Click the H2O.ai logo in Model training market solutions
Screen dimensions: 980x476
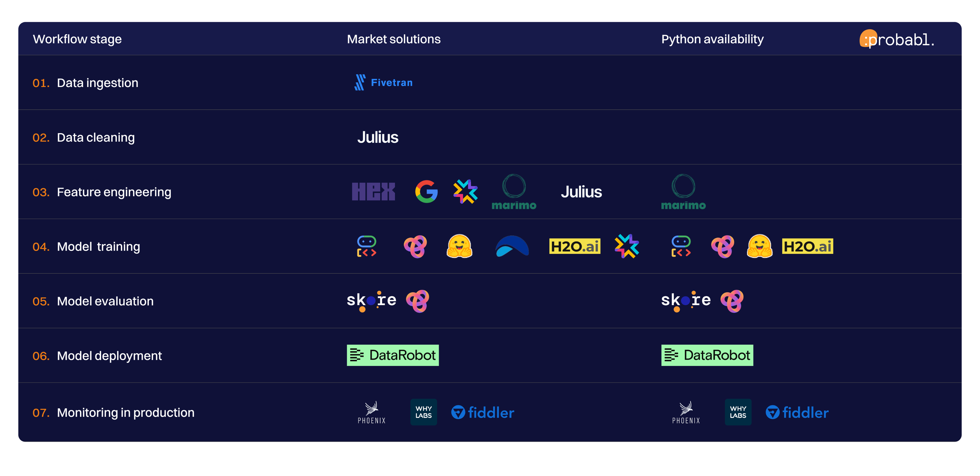[x=575, y=246]
